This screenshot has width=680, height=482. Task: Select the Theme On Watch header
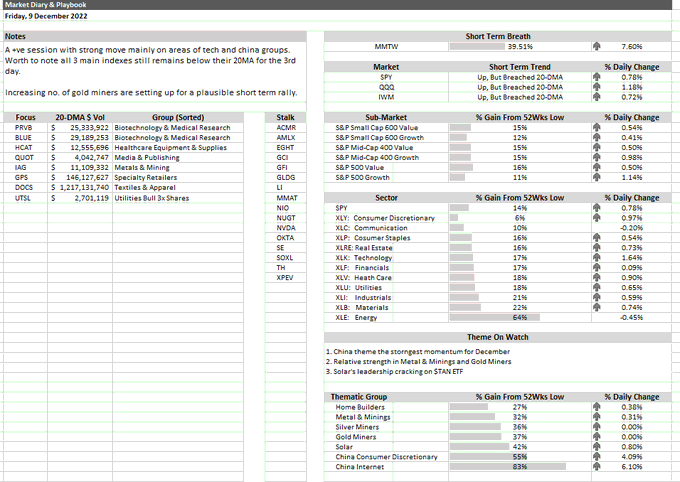(x=498, y=337)
